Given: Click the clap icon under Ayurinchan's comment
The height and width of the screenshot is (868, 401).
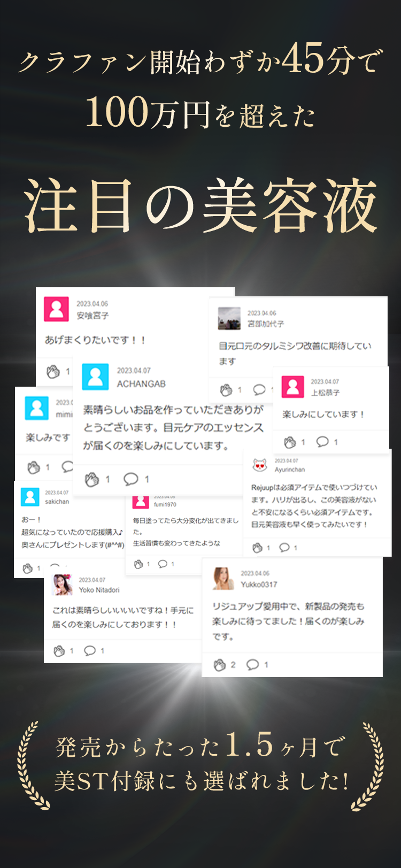Looking at the screenshot, I should (x=257, y=548).
